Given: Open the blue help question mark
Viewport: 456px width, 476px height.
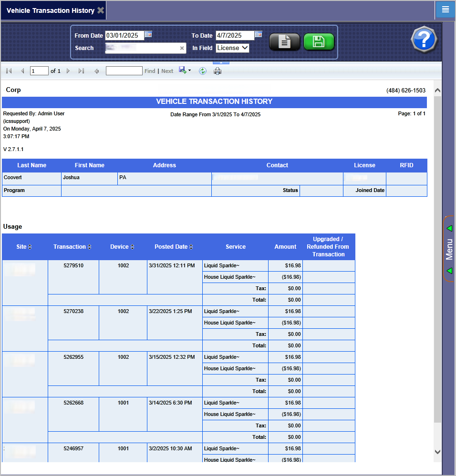Looking at the screenshot, I should coord(424,40).
